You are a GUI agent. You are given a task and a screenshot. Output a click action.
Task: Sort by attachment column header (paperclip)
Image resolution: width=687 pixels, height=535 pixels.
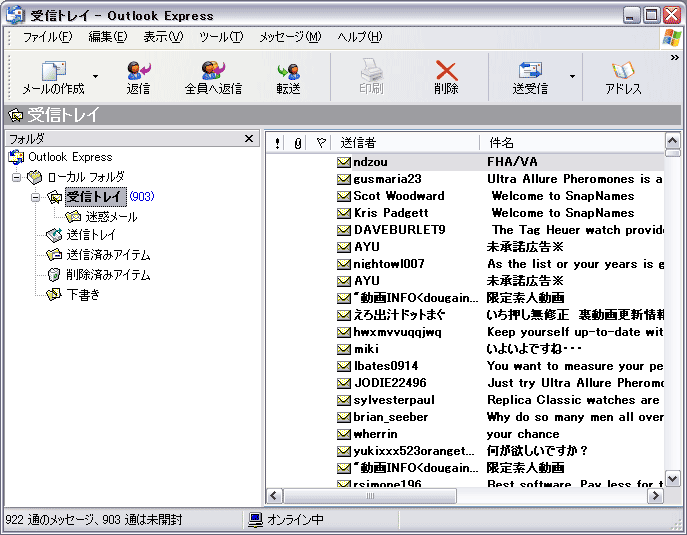click(x=297, y=143)
